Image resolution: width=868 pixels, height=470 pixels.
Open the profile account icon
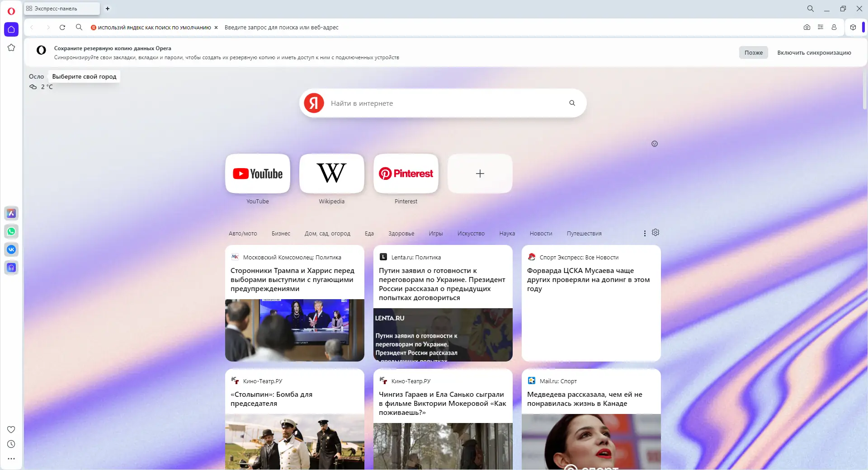(x=834, y=28)
